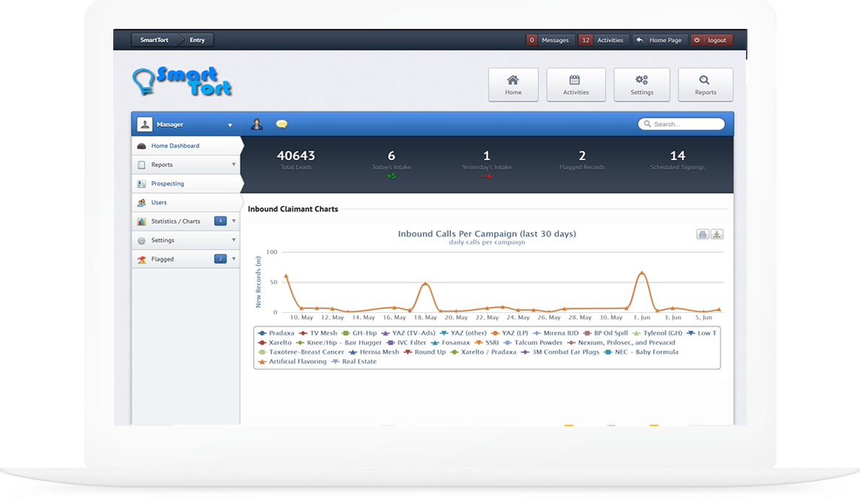Hide the IVC Filter chart series
This screenshot has width=860, height=504.
[406, 342]
